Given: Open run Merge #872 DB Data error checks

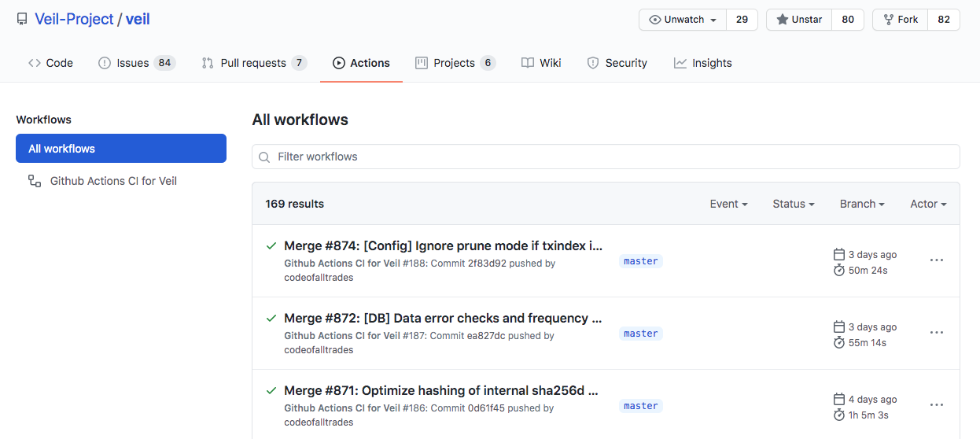Looking at the screenshot, I should (x=443, y=319).
